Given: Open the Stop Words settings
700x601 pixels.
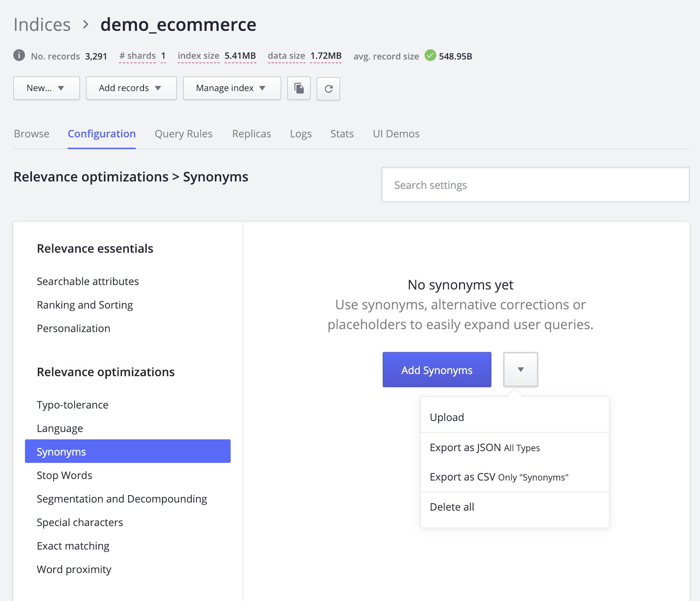Looking at the screenshot, I should 64,475.
